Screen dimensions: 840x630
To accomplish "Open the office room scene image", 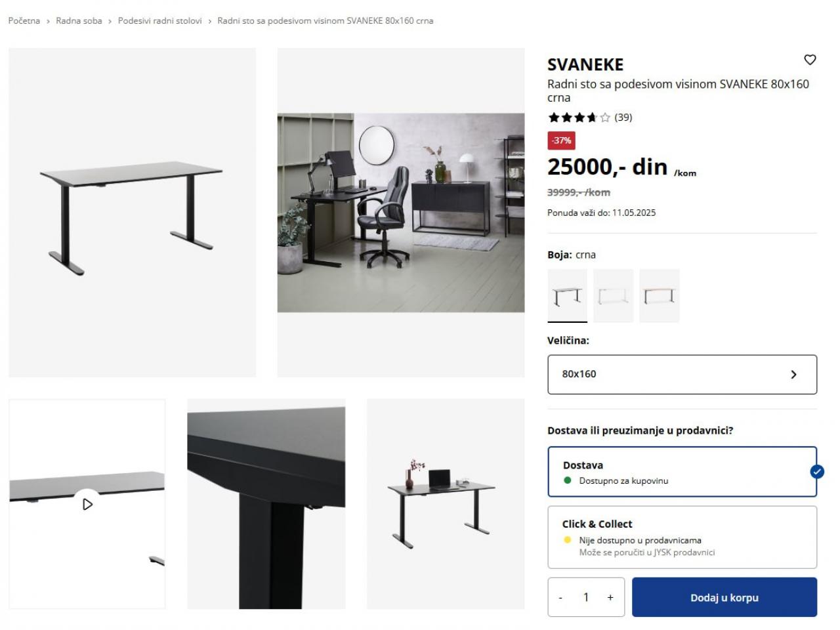I will click(x=401, y=213).
